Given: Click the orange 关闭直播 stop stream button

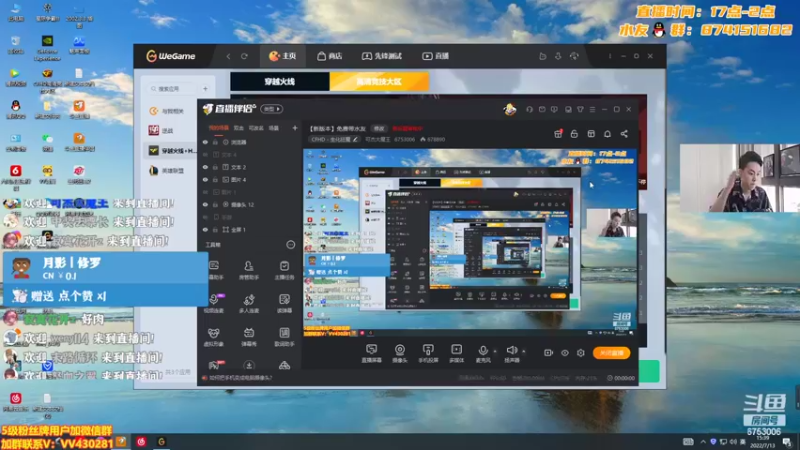Looking at the screenshot, I should pyautogui.click(x=611, y=353).
